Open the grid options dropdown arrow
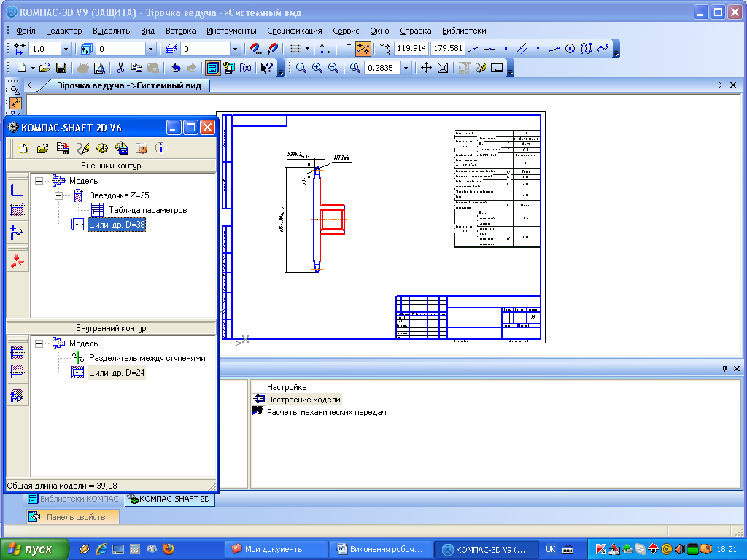 [307, 49]
